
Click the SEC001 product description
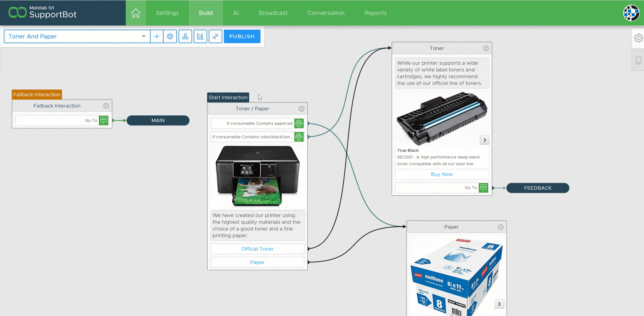tap(438, 160)
